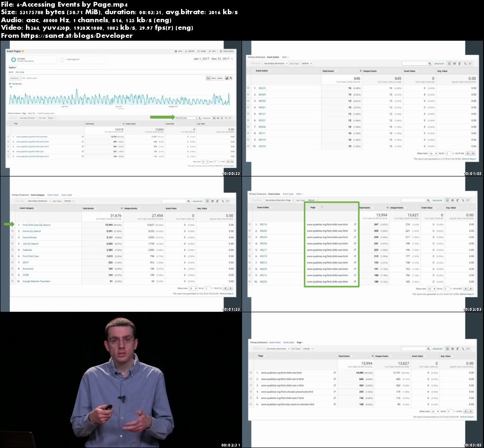Viewport: 484px width, 448px height.
Task: Click next-page arrow in the 00:01:03 frame pagination
Action: (x=473, y=153)
